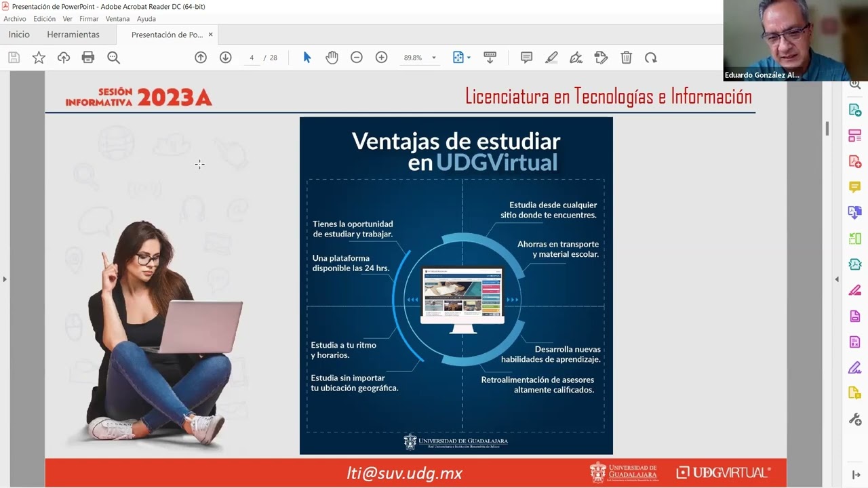Open the find text magnifier tool
This screenshot has width=868, height=488.
point(113,58)
